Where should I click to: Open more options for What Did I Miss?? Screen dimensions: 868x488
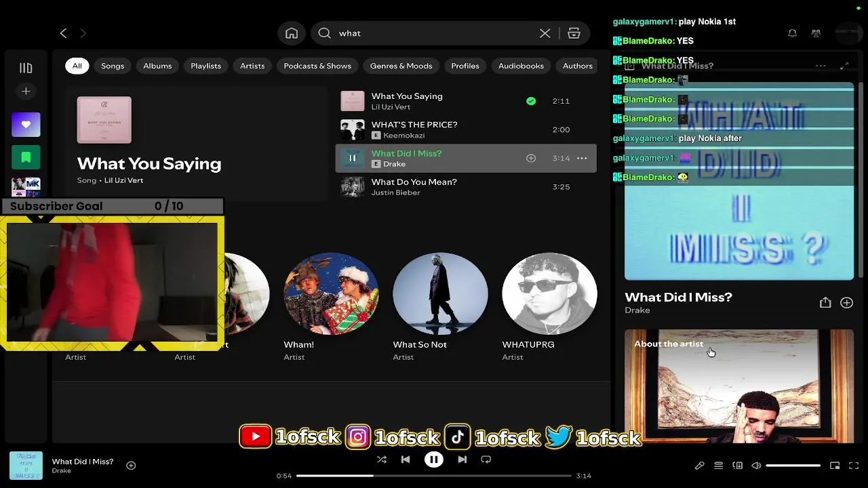tap(582, 158)
